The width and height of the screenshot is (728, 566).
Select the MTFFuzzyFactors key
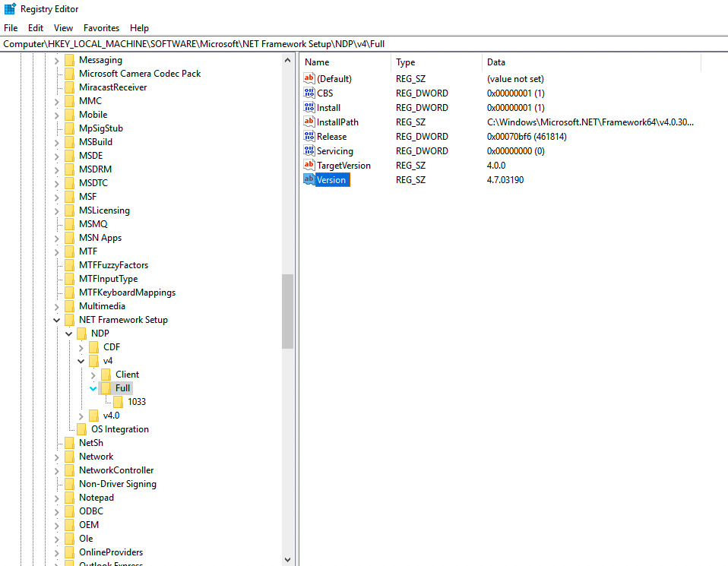[x=114, y=265]
